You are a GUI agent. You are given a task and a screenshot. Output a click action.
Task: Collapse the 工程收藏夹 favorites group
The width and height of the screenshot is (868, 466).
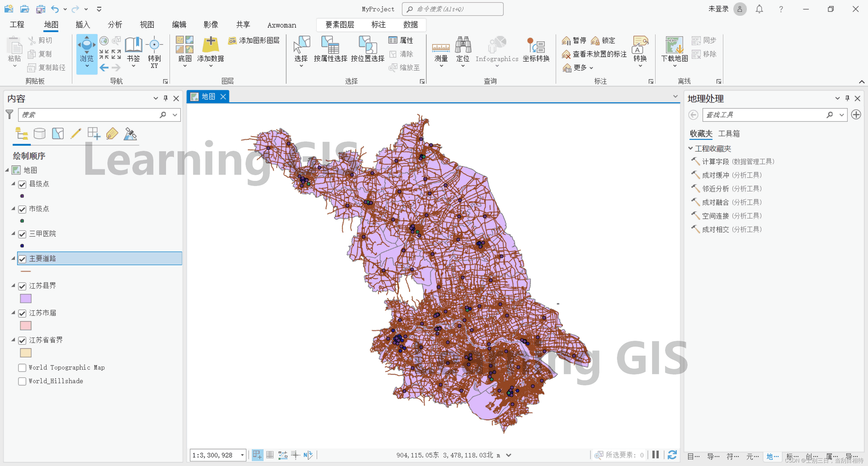coord(690,148)
